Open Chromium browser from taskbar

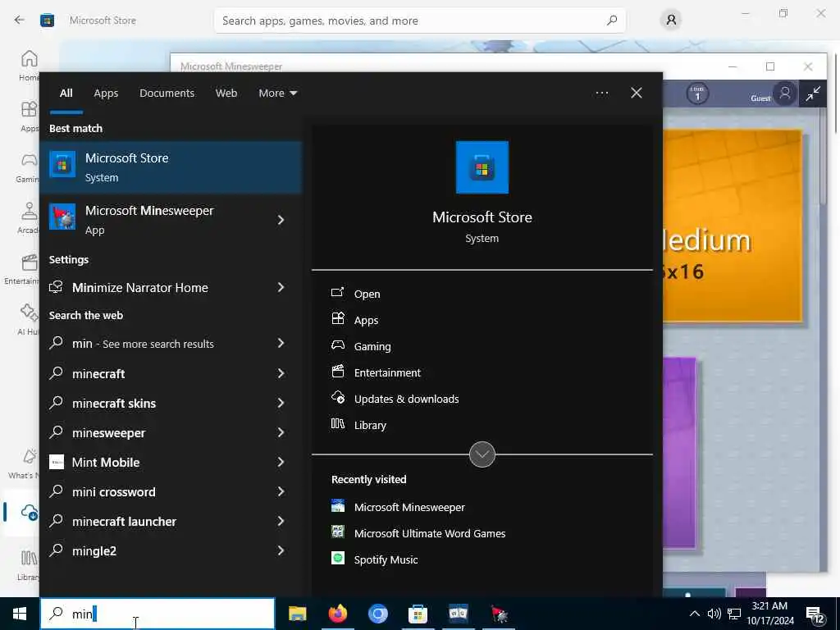click(x=377, y=614)
